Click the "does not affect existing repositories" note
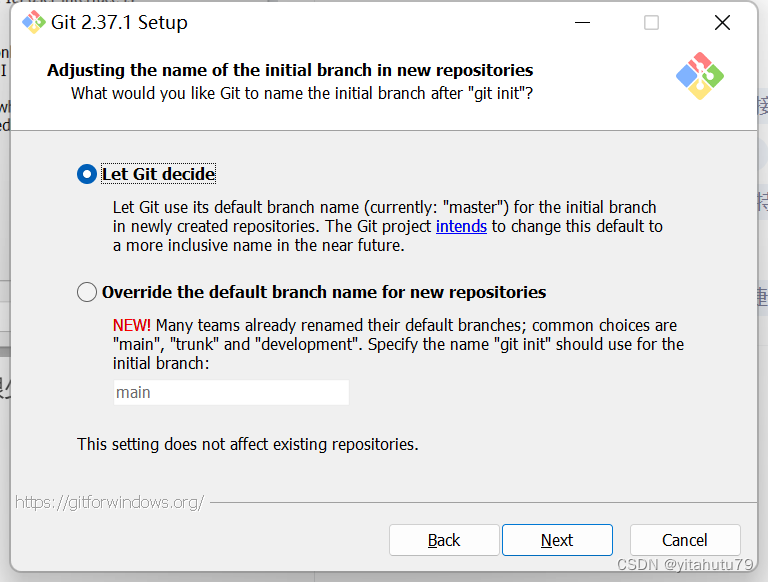This screenshot has height=582, width=768. click(x=248, y=444)
